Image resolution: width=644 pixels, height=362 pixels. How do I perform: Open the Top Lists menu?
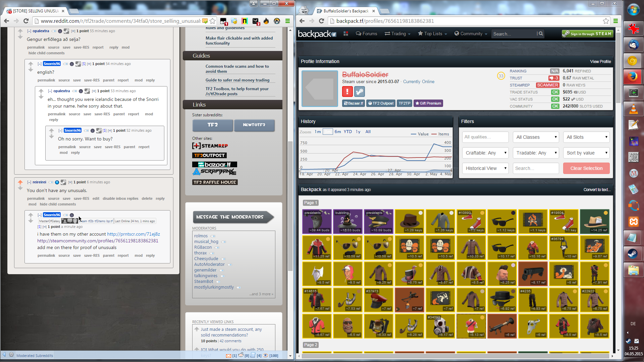(432, 34)
